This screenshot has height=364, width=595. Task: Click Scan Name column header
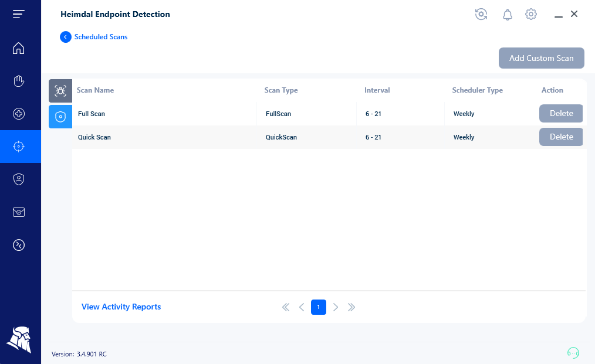95,90
